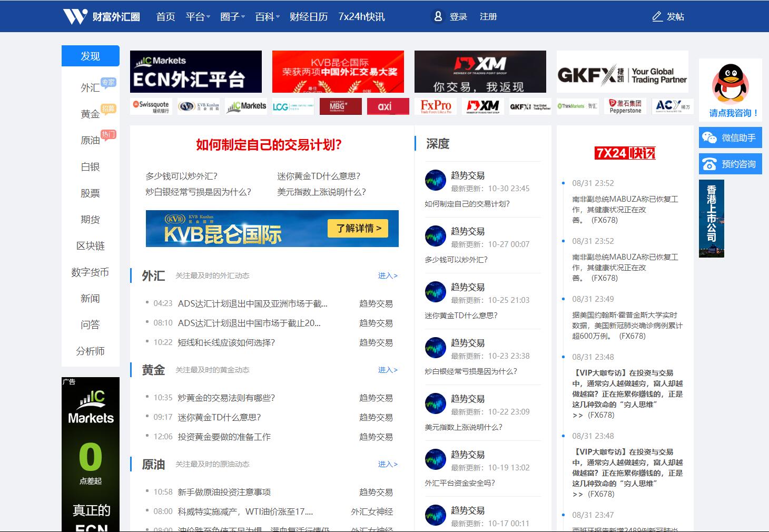
Task: Open headline 如何制定自己的交易计划?
Action: pyautogui.click(x=269, y=145)
